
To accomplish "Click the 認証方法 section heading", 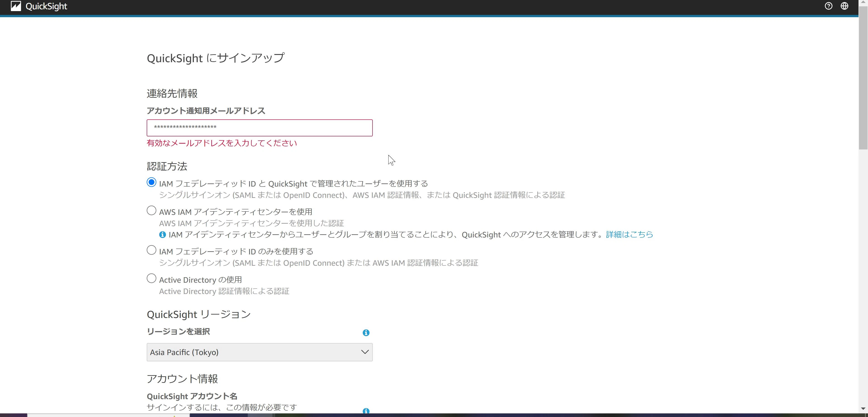I will [167, 166].
